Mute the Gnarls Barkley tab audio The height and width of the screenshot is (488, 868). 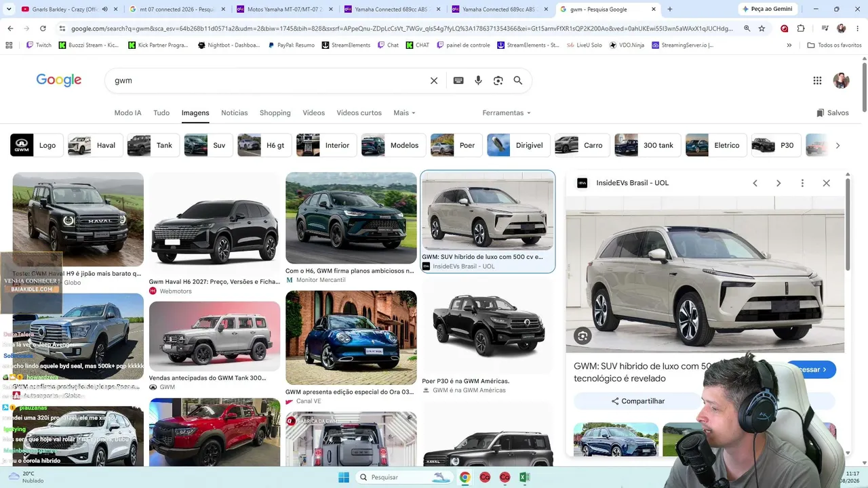point(104,9)
